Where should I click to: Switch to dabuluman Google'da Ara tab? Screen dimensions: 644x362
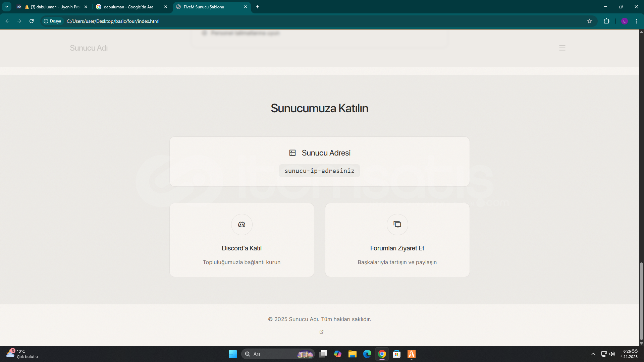coord(128,7)
